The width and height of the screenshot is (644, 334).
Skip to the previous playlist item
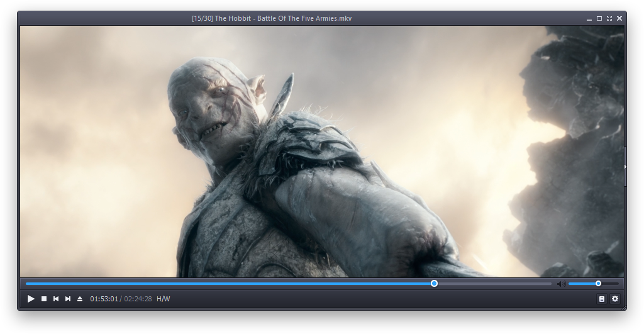coord(56,299)
